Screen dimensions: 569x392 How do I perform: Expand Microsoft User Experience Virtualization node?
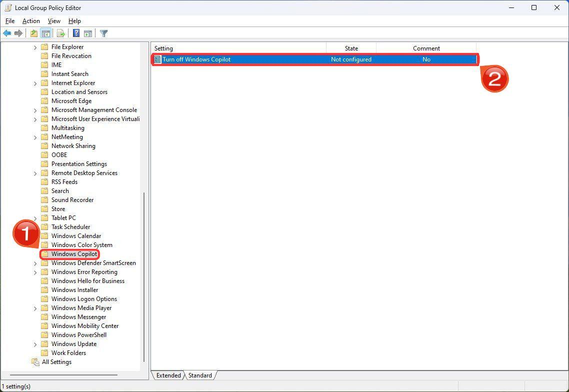click(x=35, y=119)
